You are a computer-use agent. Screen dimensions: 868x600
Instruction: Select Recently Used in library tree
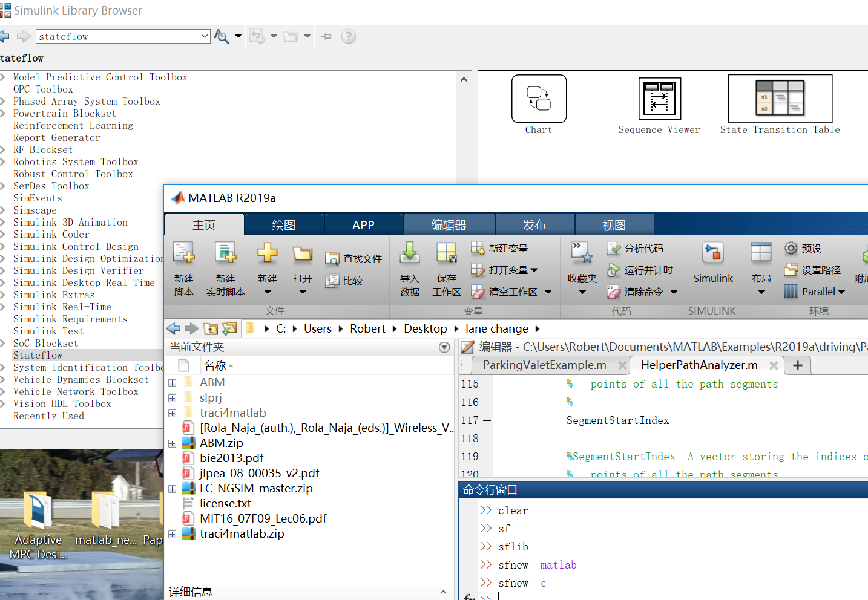(x=48, y=416)
